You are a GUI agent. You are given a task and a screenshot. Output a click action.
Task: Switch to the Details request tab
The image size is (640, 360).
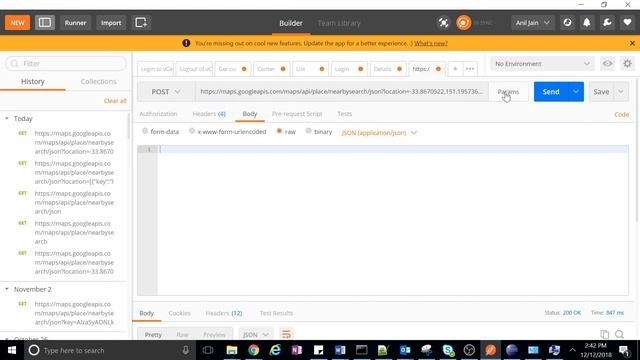click(388, 69)
